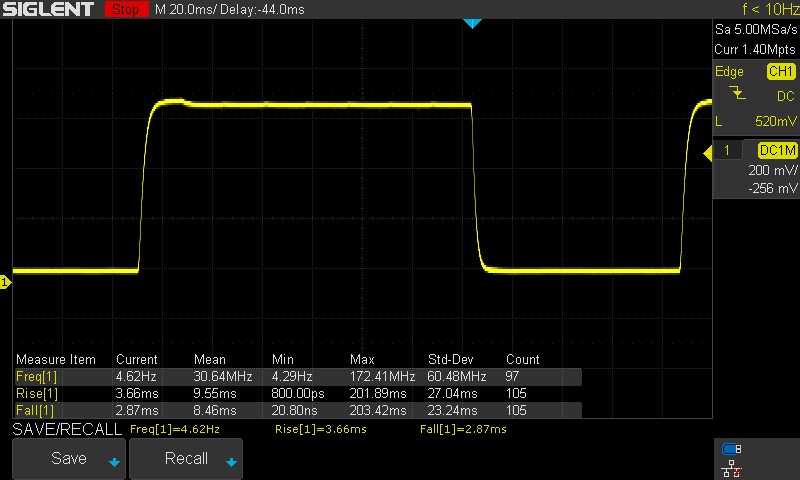The width and height of the screenshot is (800, 480).
Task: Select the Fall[1] measurement row
Action: coord(297,410)
